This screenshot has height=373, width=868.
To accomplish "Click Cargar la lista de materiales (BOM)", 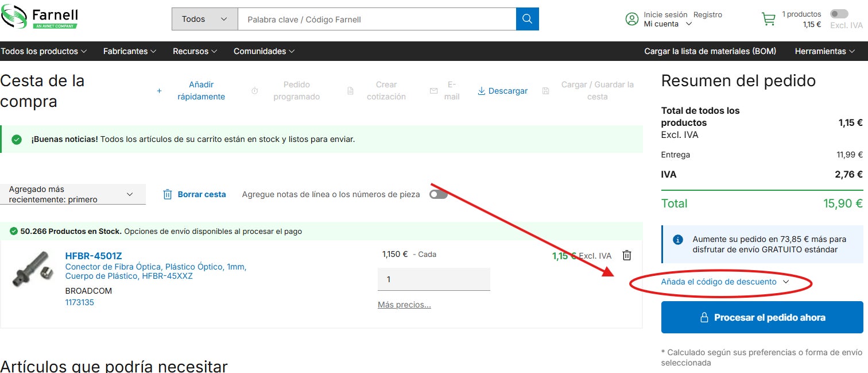I will pyautogui.click(x=710, y=51).
